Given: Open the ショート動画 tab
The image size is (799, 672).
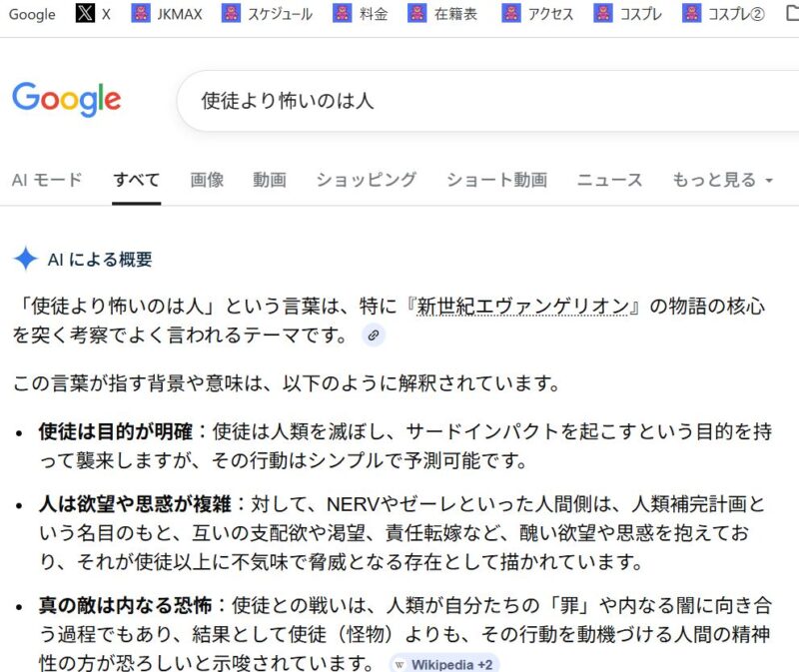Looking at the screenshot, I should click(496, 180).
